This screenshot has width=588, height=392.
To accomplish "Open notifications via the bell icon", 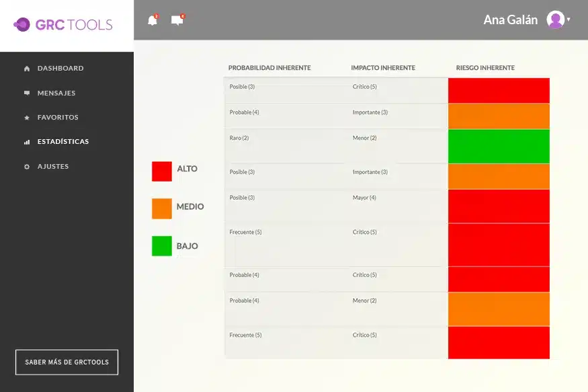I will [x=152, y=20].
